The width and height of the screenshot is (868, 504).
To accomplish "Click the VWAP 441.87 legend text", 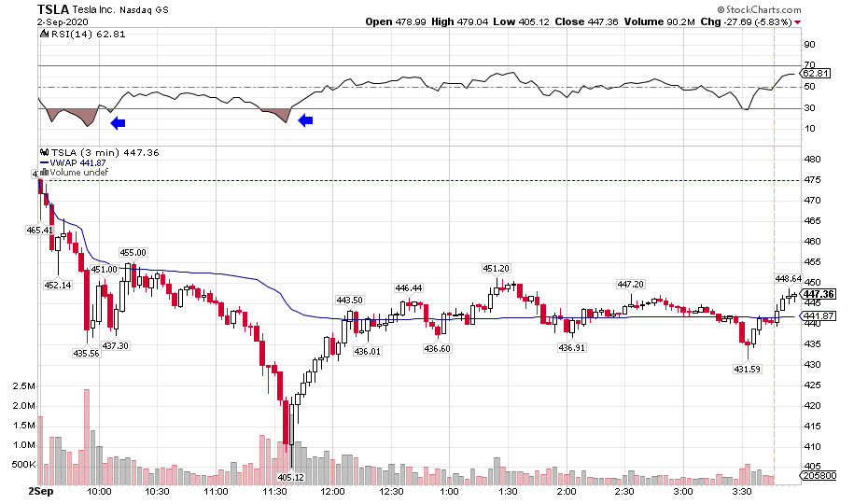I will tap(77, 162).
